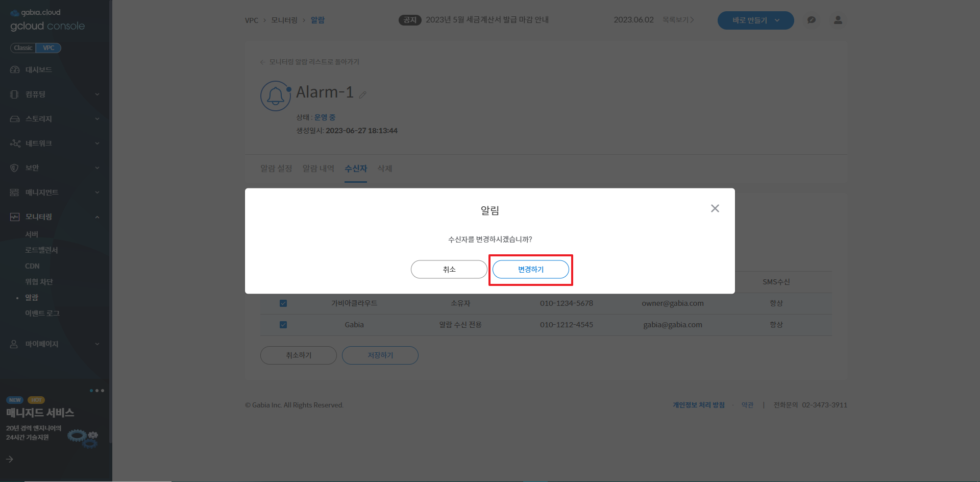Edit alarm name with pencil icon

pos(362,94)
